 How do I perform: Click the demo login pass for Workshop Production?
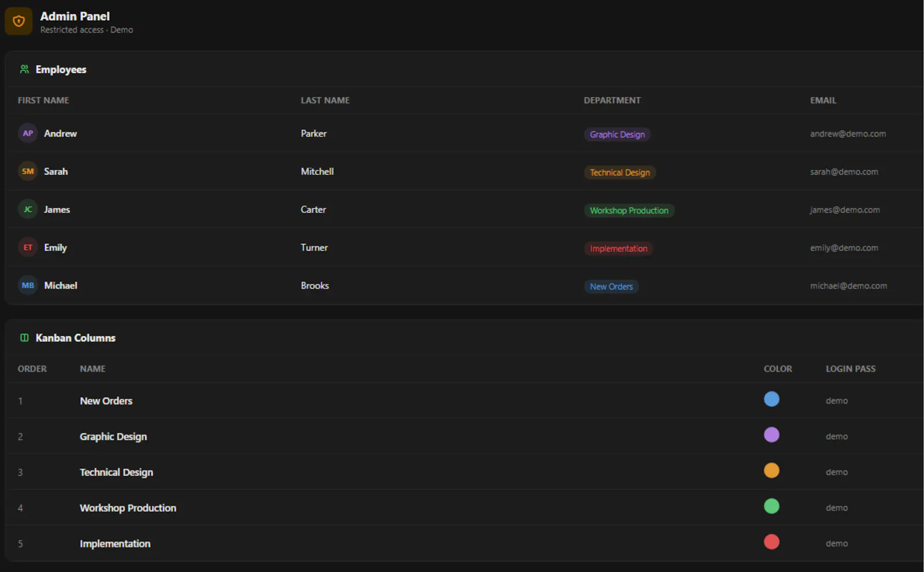point(836,508)
